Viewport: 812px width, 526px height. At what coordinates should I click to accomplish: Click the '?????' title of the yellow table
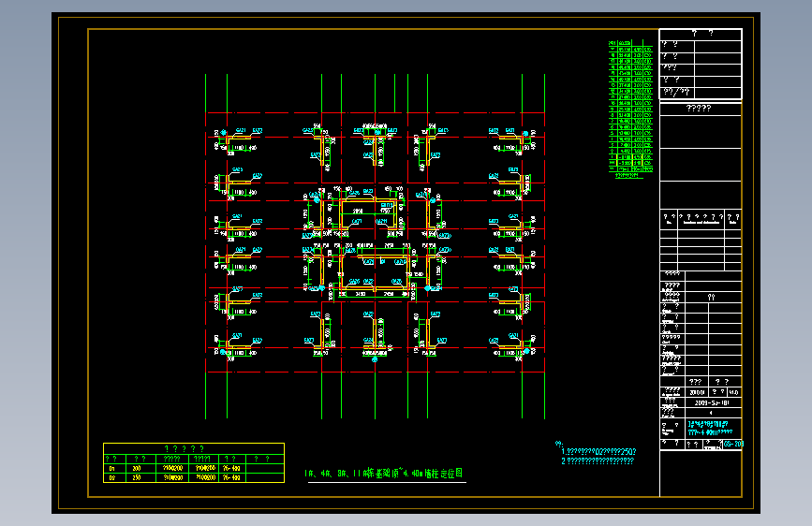tap(185, 448)
